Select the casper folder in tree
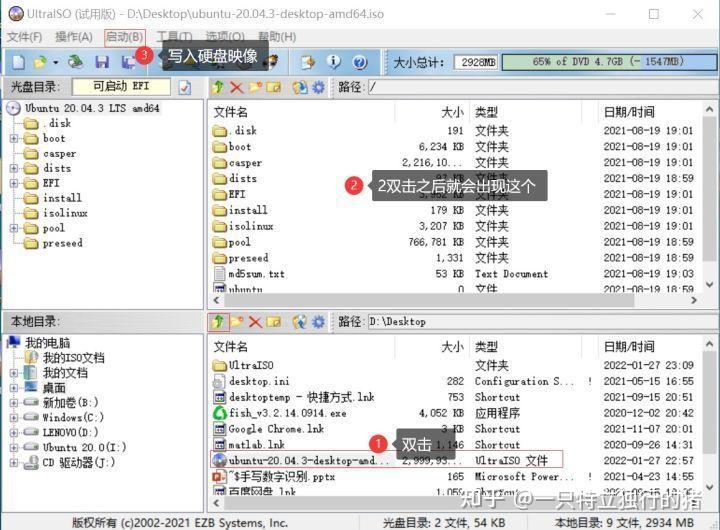This screenshot has width=720, height=530. 59,153
